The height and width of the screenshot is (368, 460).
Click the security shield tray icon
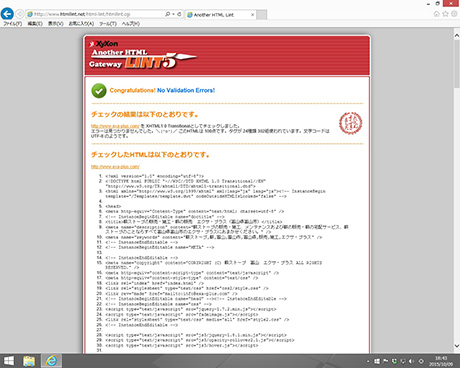[394, 361]
